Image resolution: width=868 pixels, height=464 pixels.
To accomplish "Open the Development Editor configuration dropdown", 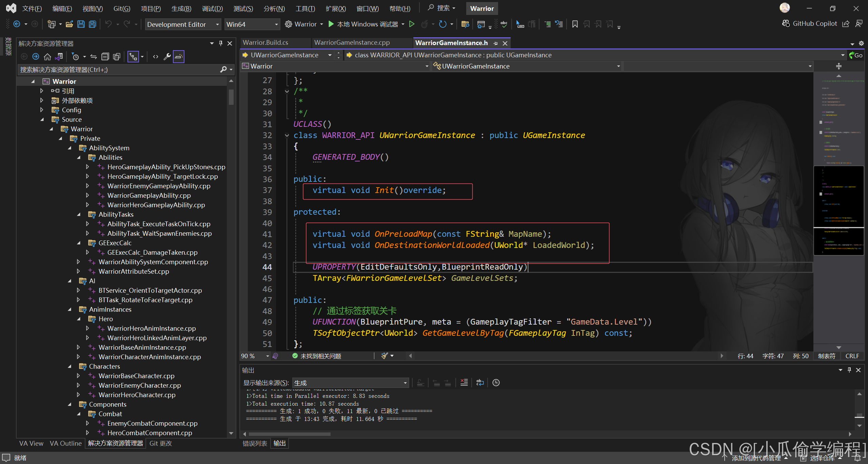I will (x=183, y=24).
